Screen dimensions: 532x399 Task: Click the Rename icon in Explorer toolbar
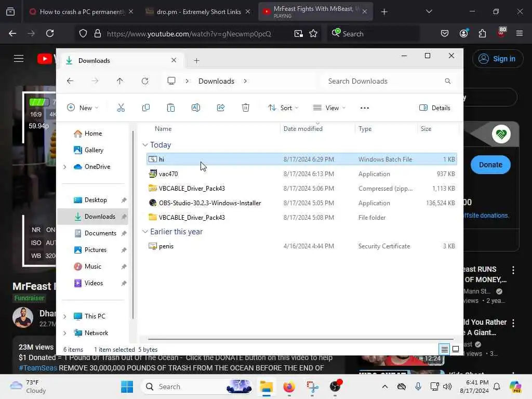coord(196,108)
